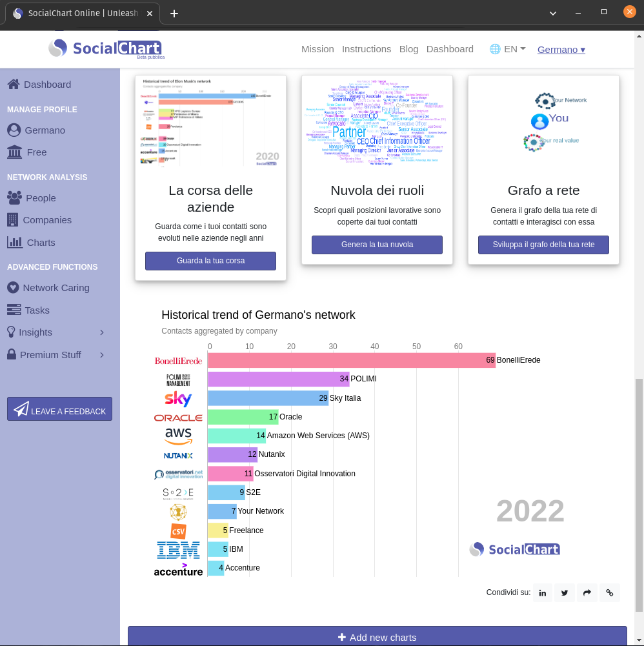Click the IBM logo in chart
Screen dimensions: 644x646
tap(178, 550)
